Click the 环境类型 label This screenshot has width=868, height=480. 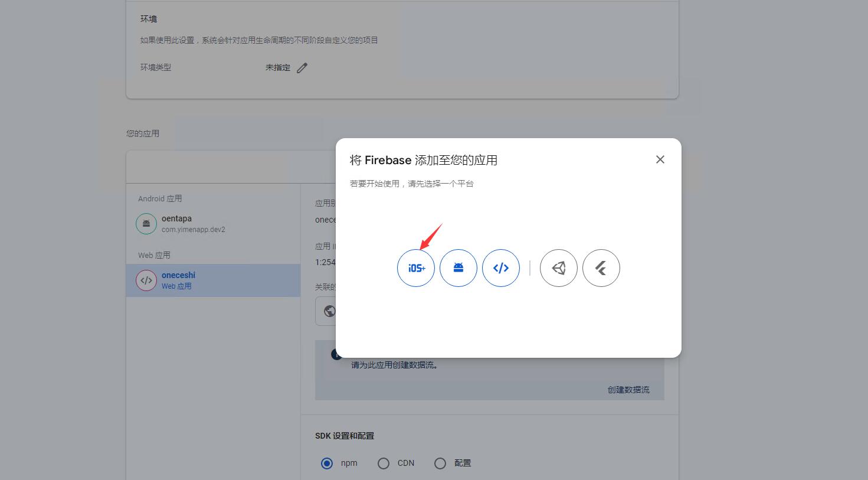pos(156,67)
